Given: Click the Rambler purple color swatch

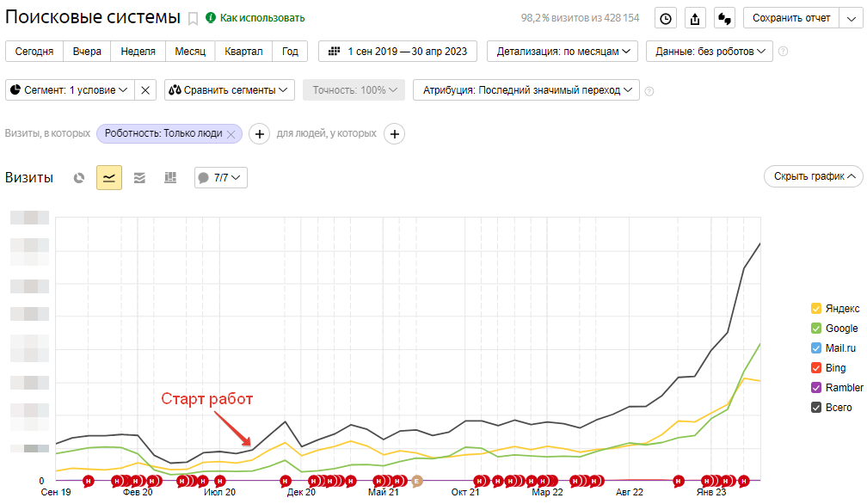Looking at the screenshot, I should [x=816, y=387].
